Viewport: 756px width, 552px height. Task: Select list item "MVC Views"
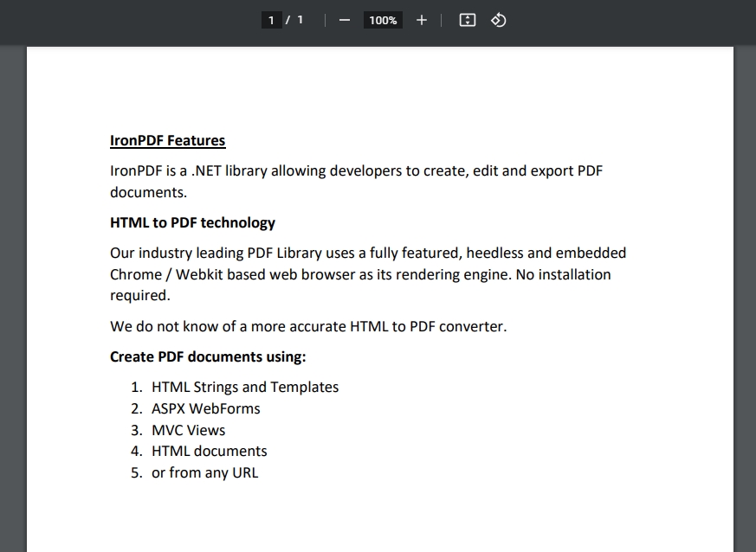tap(188, 430)
